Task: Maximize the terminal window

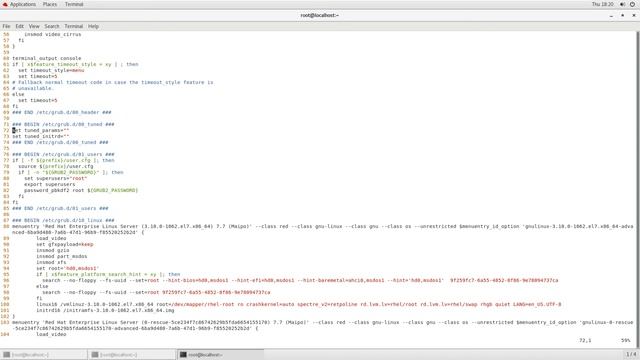Action: pos(622,16)
